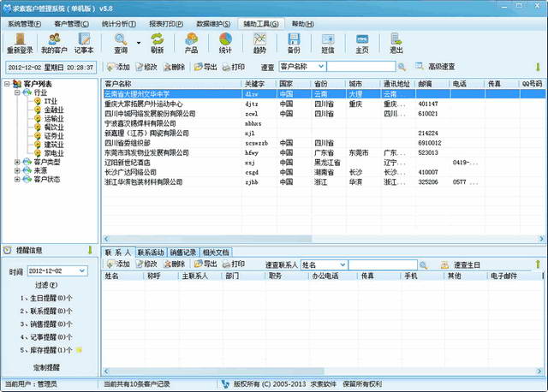Switch to the 销售记录 tab
Screen dimensions: 548x392
point(183,252)
